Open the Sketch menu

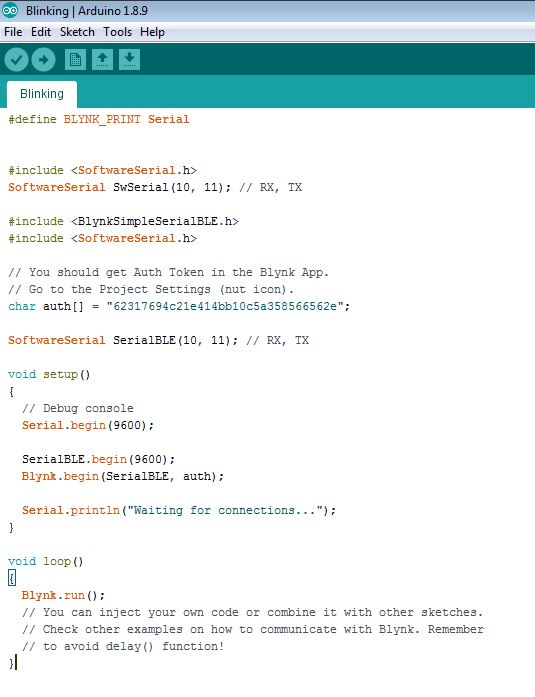(x=77, y=32)
